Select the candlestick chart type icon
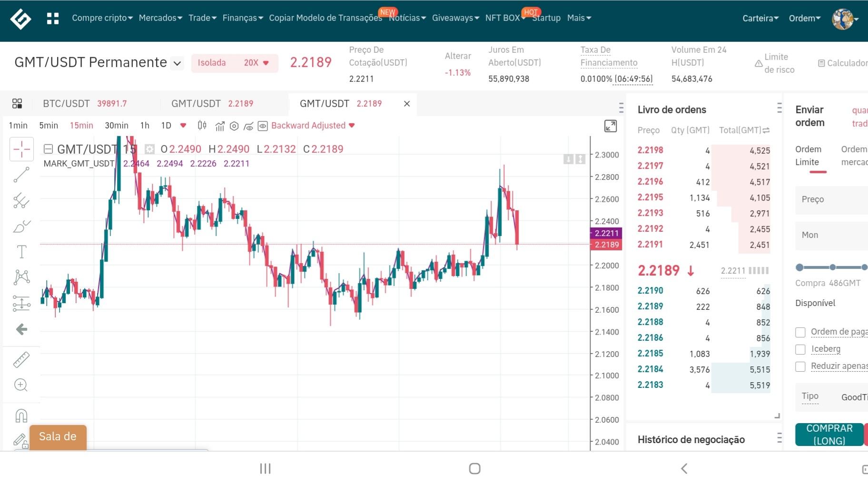 pyautogui.click(x=202, y=126)
